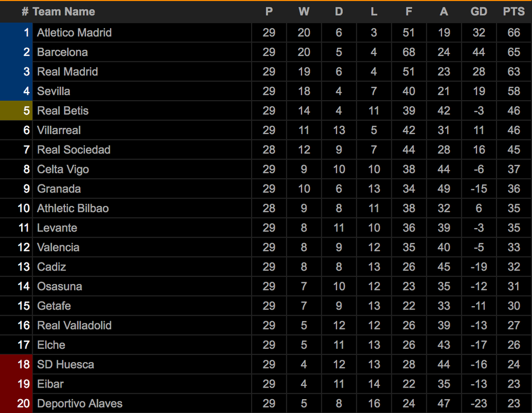Click the Real Sociedad row name
The height and width of the screenshot is (413, 532).
(74, 149)
